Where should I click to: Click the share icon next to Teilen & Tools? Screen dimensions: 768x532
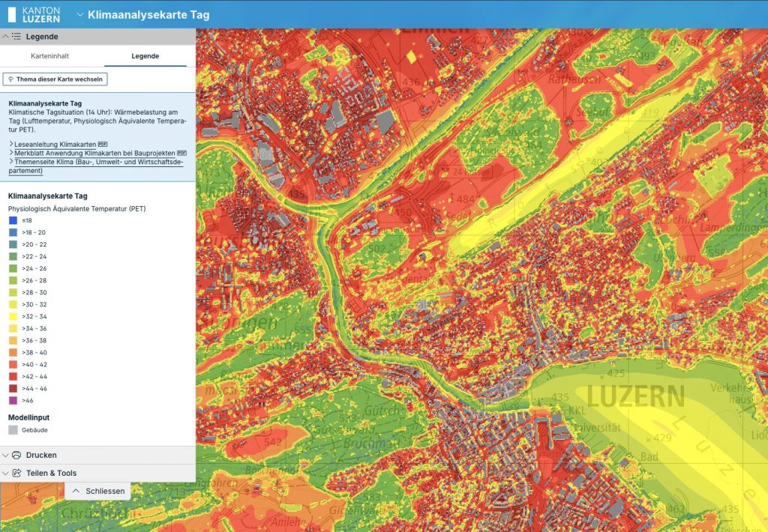(x=17, y=473)
